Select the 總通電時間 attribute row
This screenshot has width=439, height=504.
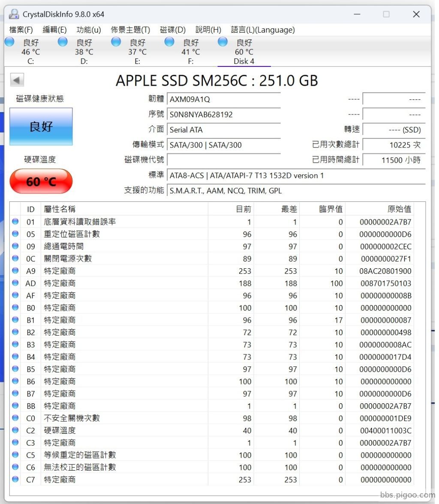212,246
